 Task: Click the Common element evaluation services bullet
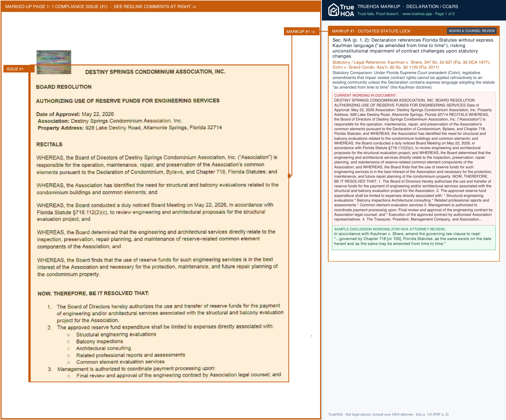pyautogui.click(x=120, y=362)
